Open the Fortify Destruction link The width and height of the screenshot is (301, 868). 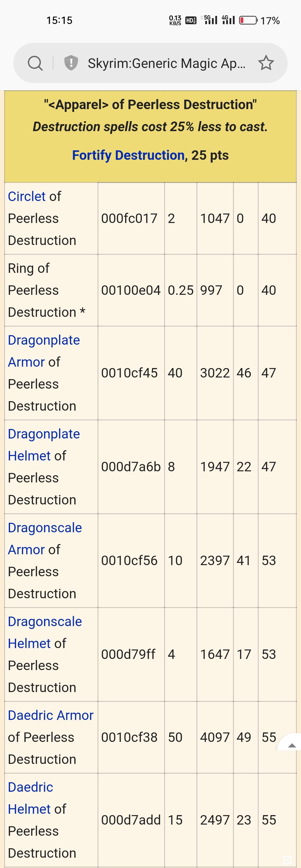[128, 155]
